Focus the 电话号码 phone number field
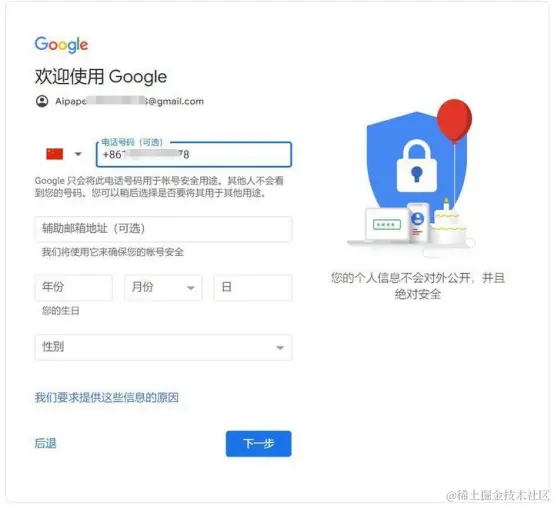Viewport: 554px width, 506px height. (194, 154)
